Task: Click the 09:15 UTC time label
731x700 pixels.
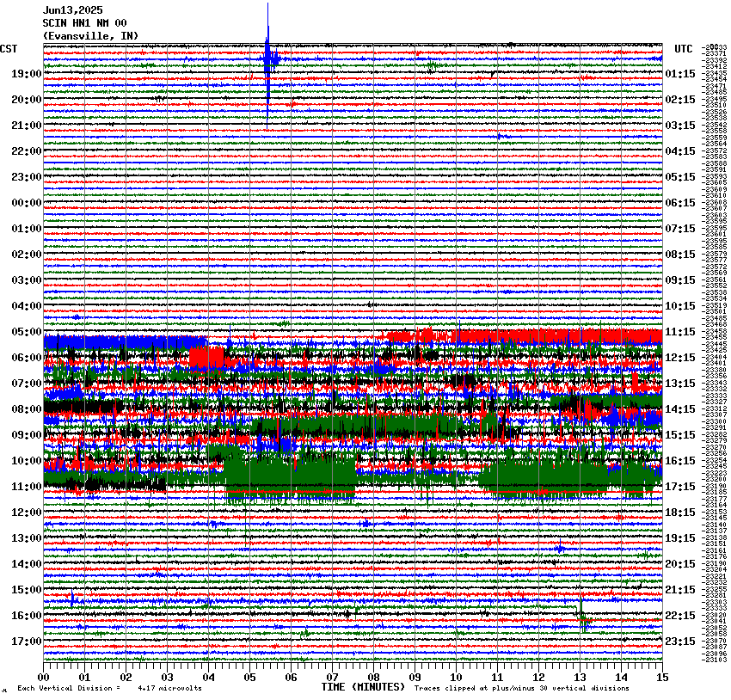Action: (x=680, y=280)
